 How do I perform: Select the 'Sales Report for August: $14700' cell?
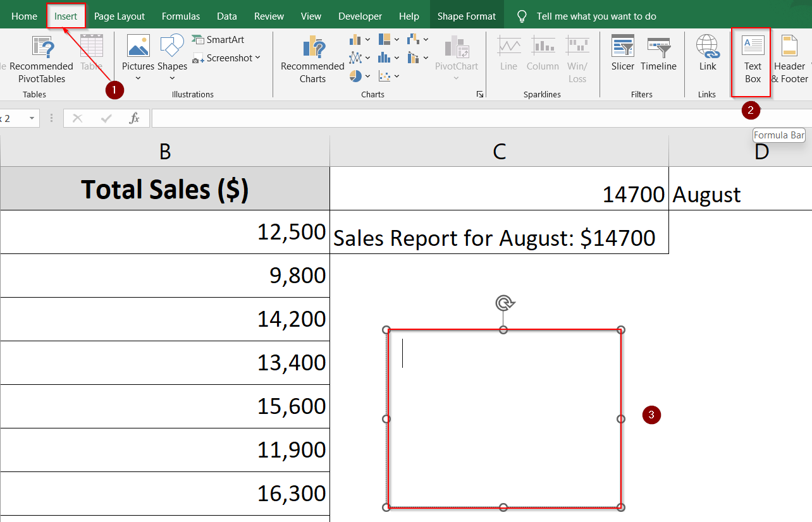[499, 232]
